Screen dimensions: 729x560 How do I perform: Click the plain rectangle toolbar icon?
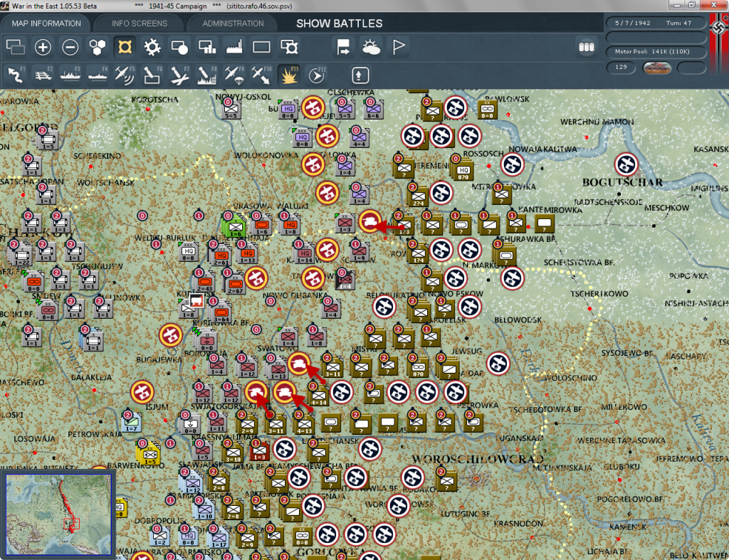[x=261, y=47]
